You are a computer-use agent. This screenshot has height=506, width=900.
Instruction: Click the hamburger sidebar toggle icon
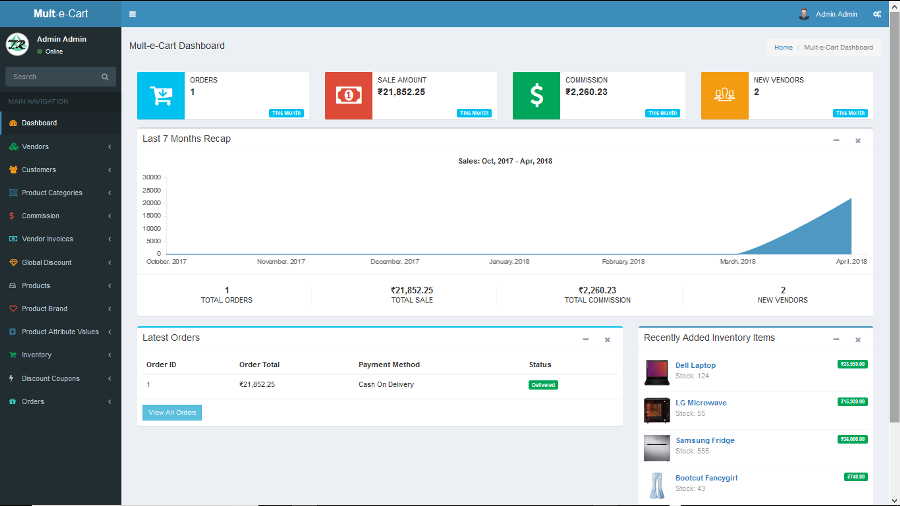pos(133,14)
